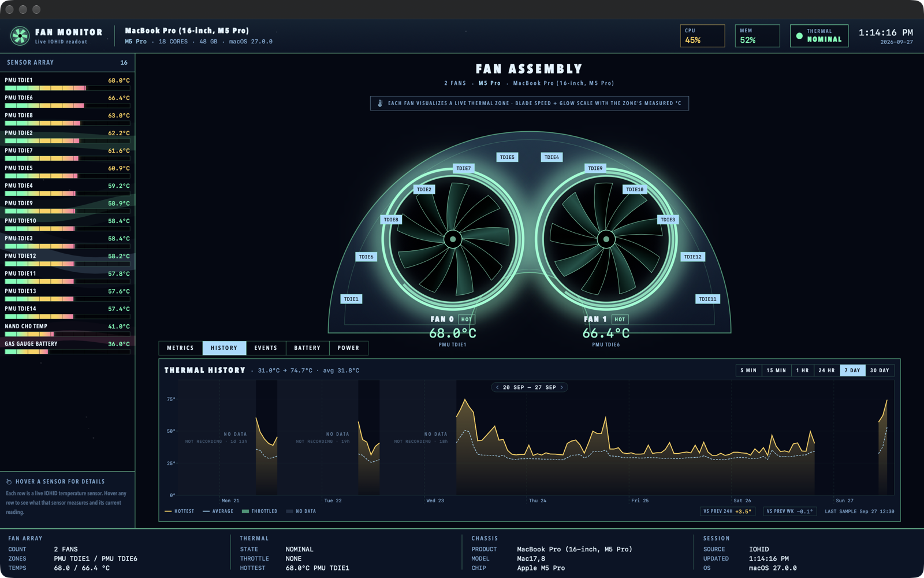Go to next week with right chevron
This screenshot has height=578, width=924.
tap(561, 387)
